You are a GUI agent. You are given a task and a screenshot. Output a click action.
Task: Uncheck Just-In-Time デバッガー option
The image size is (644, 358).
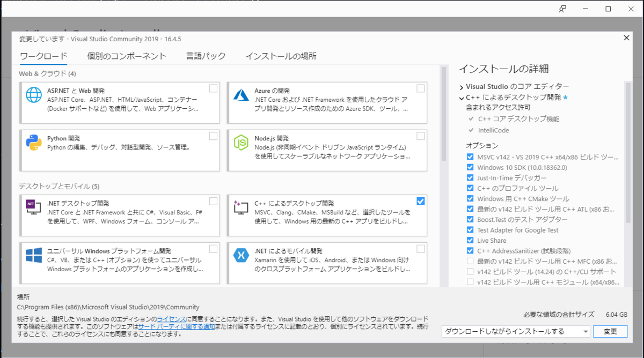tap(470, 178)
